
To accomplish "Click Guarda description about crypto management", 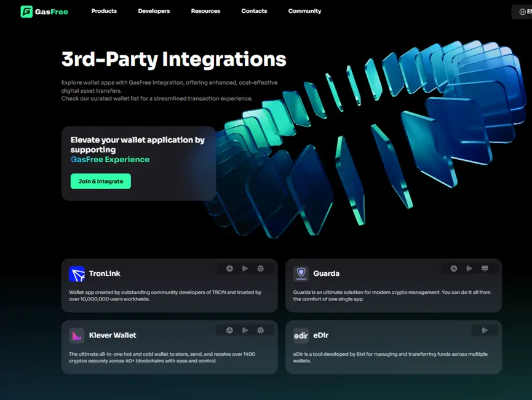I will click(392, 296).
